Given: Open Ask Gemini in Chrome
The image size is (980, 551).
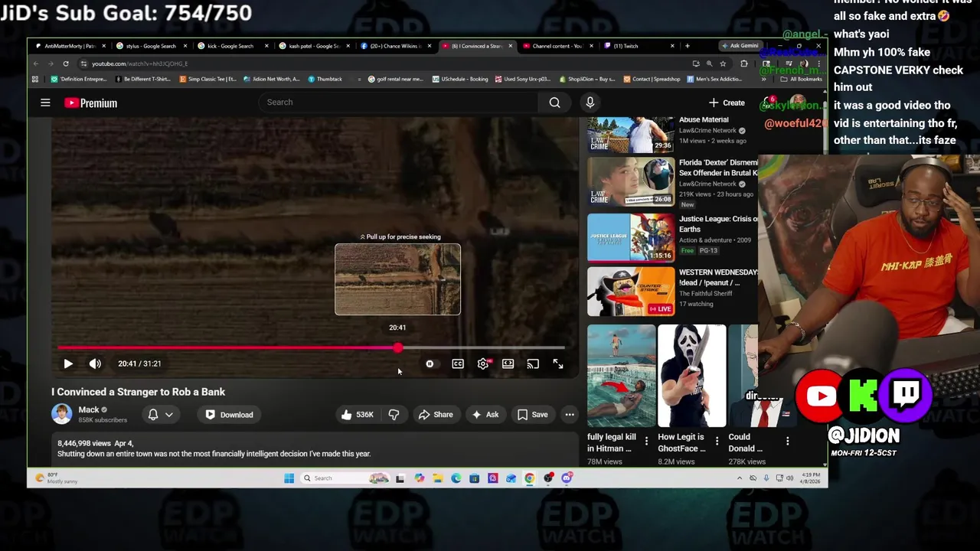Looking at the screenshot, I should [740, 46].
